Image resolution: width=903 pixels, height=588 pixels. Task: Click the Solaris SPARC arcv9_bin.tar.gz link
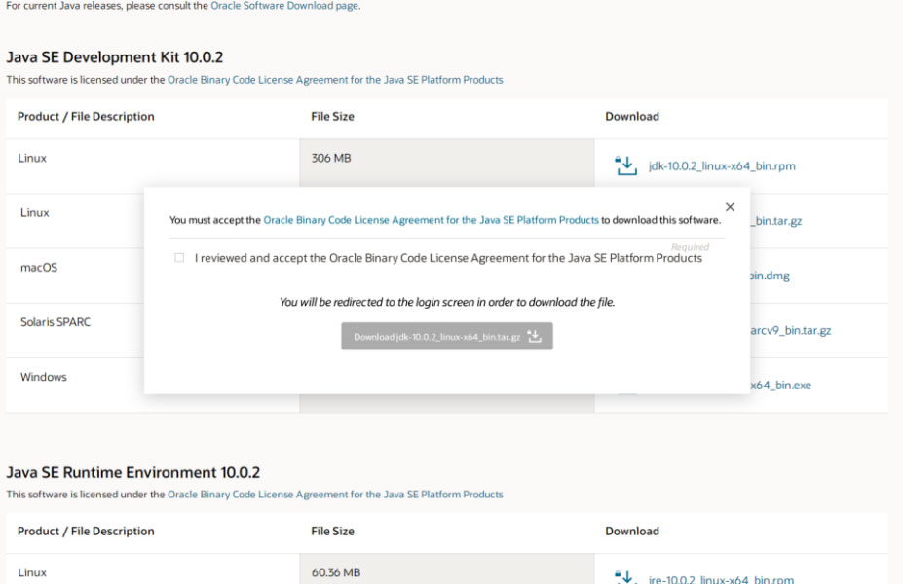coord(790,330)
